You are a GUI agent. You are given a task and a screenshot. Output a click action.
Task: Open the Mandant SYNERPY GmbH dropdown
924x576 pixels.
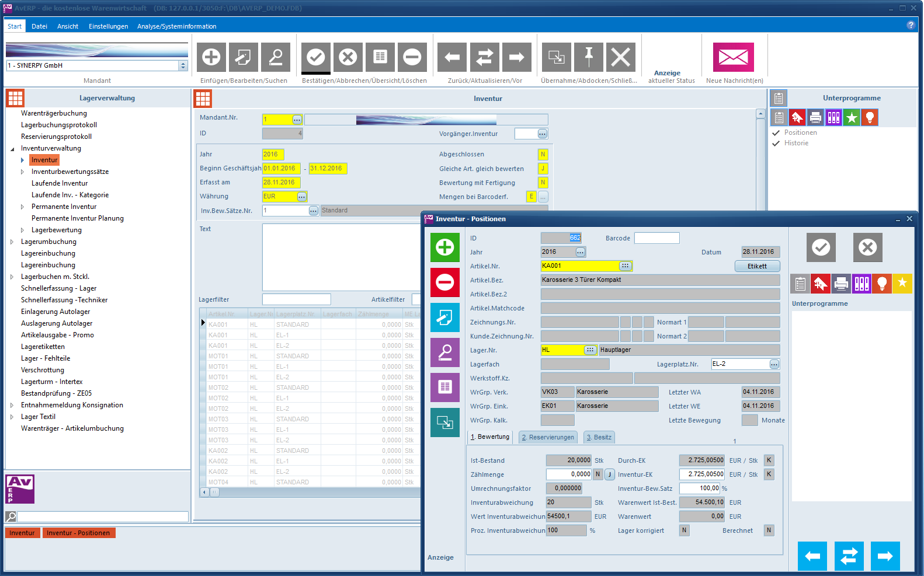(x=183, y=66)
